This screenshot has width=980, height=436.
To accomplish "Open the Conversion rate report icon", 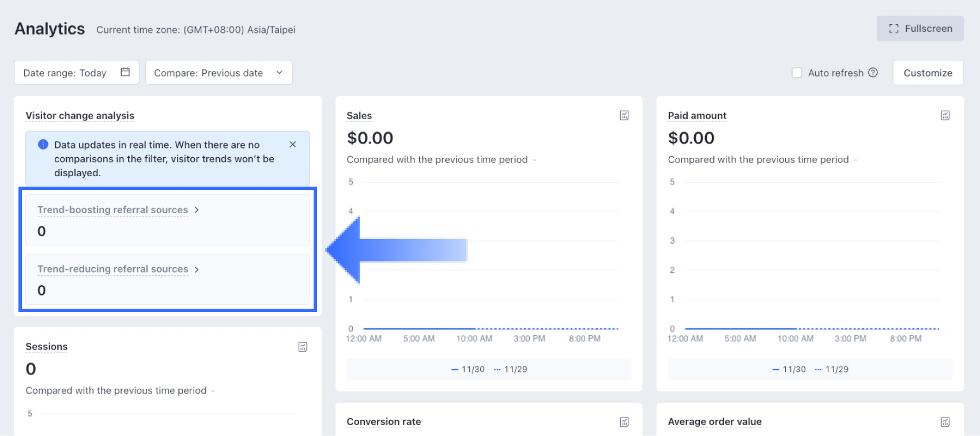I will pos(624,422).
